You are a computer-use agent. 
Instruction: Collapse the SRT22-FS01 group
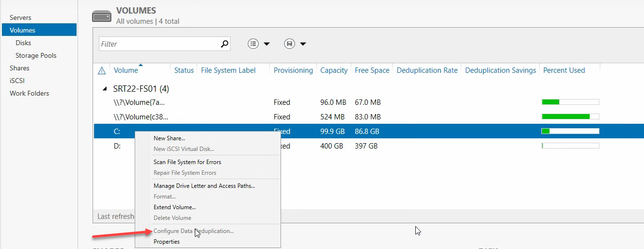[x=104, y=89]
